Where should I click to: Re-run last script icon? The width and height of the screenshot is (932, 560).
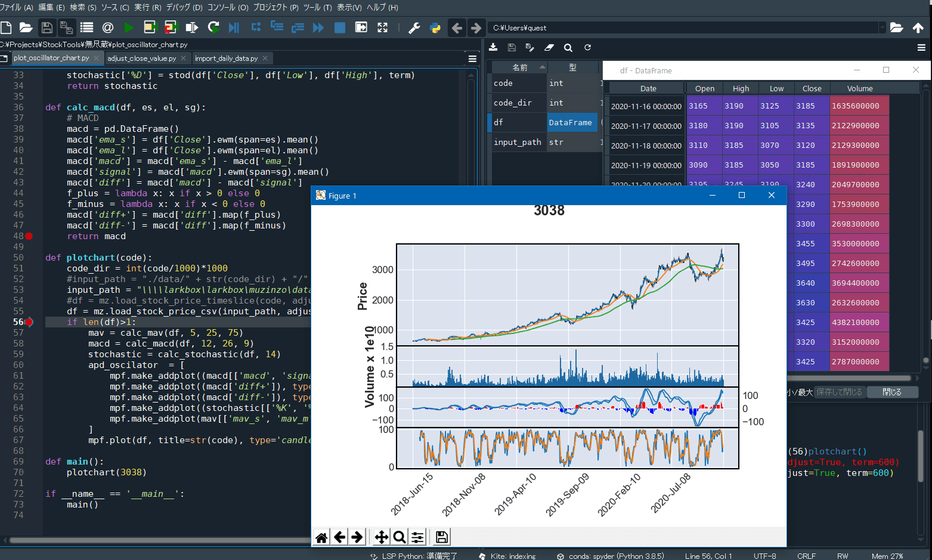213,27
